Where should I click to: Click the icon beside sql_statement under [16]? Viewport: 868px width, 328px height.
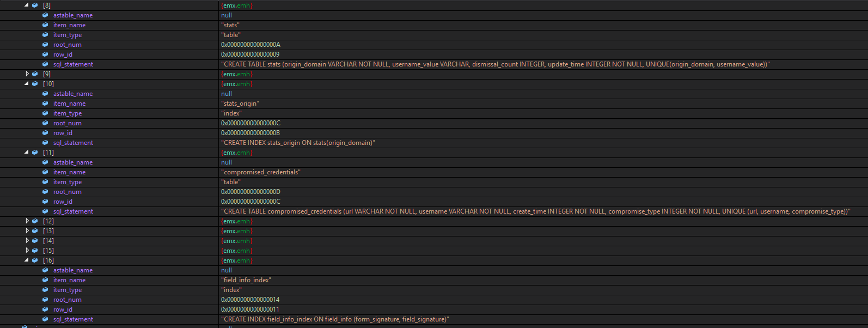(45, 319)
